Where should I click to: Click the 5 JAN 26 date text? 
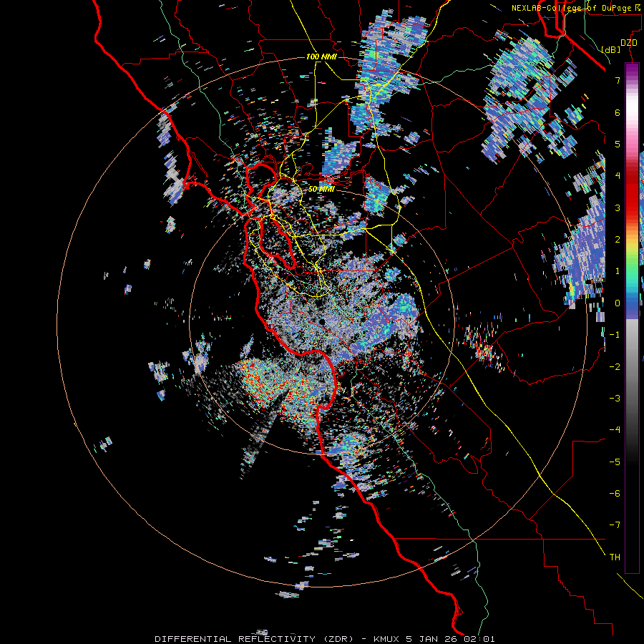tap(432, 639)
